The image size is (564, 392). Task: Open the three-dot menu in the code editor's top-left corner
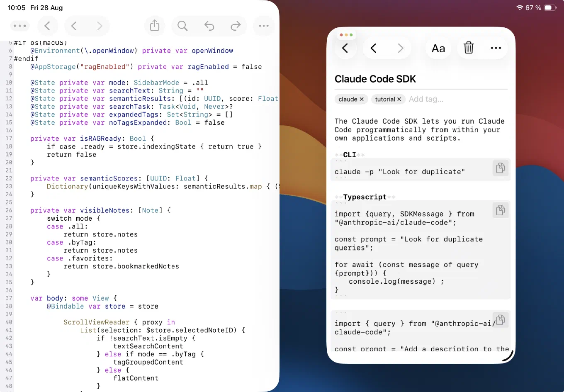[19, 26]
